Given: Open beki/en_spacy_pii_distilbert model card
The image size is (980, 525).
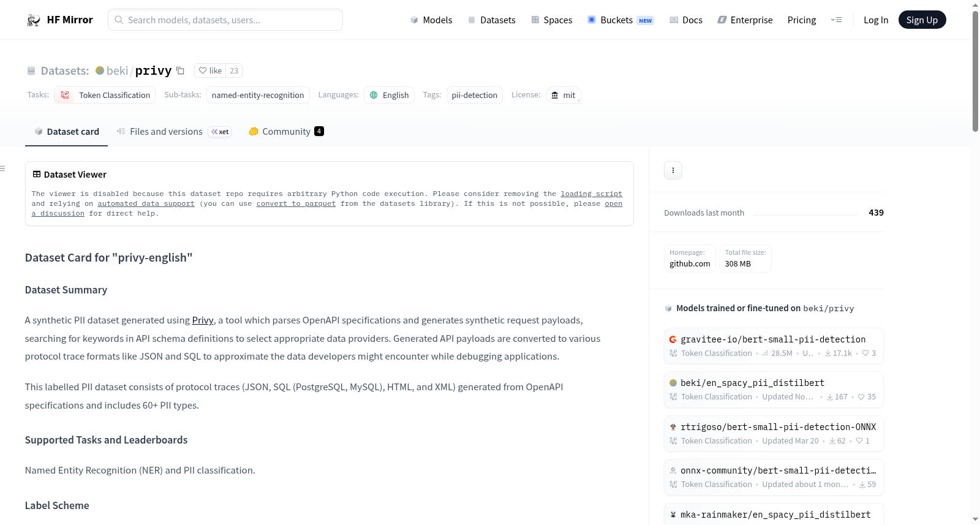Looking at the screenshot, I should click(x=774, y=389).
